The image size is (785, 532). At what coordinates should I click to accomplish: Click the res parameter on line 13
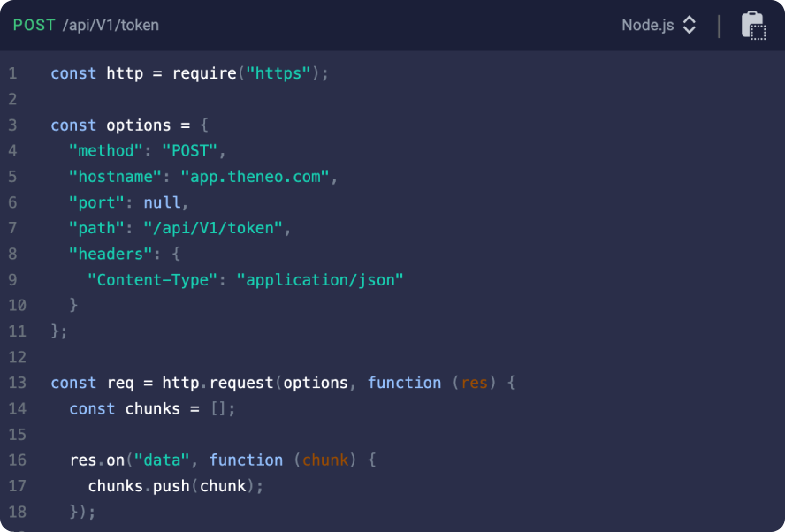[475, 382]
